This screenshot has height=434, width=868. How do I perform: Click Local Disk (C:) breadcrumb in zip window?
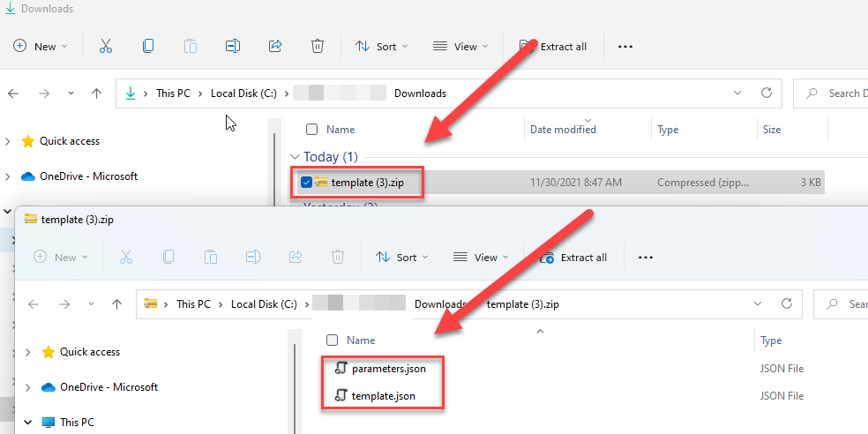(x=264, y=304)
